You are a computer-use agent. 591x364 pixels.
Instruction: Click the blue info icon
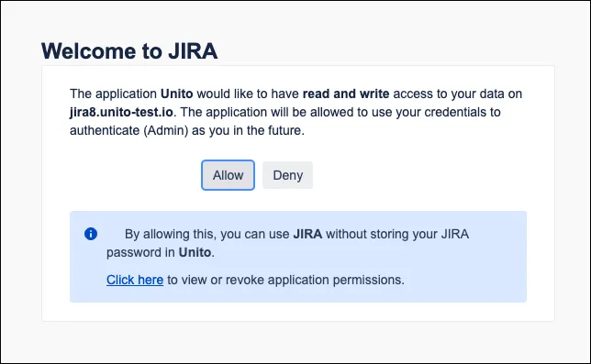[x=91, y=234]
